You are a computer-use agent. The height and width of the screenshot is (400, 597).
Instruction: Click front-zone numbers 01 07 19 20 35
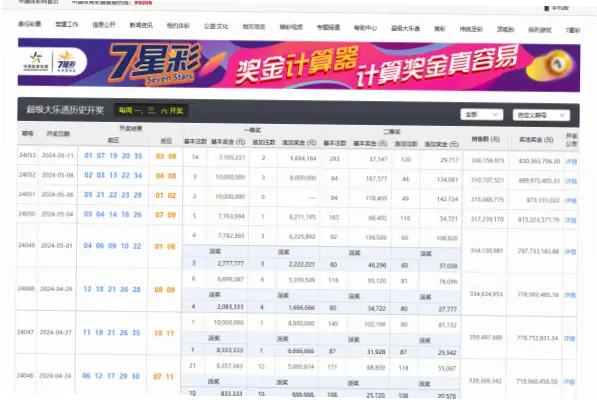click(x=113, y=156)
